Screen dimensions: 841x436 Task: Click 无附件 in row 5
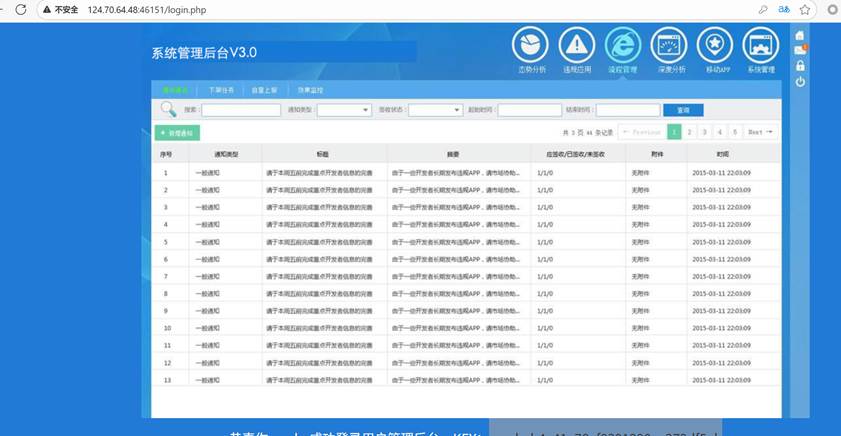point(640,242)
